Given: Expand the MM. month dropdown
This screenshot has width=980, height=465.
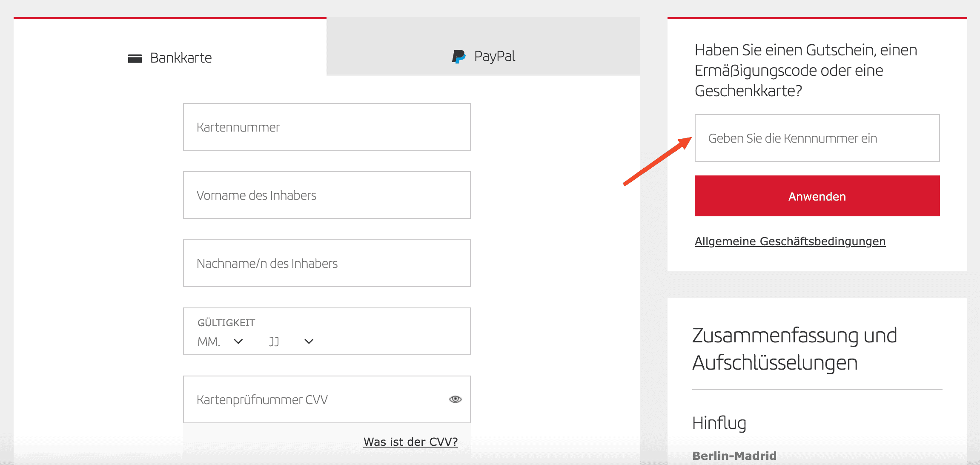Looking at the screenshot, I should point(220,342).
